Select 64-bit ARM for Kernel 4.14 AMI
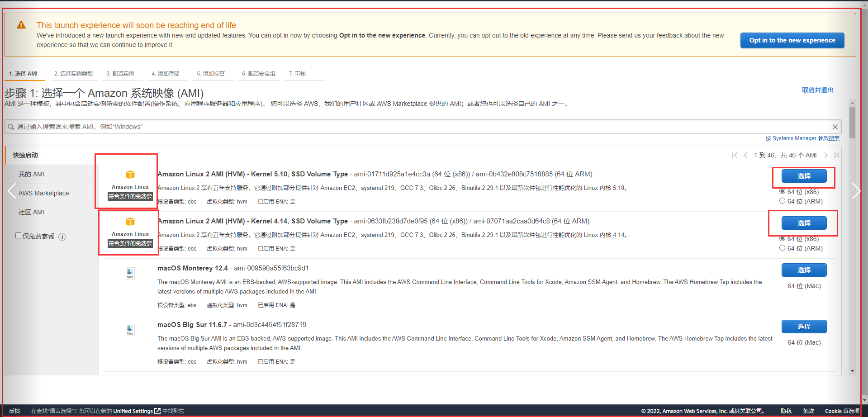Image resolution: width=868 pixels, height=417 pixels. pos(782,248)
